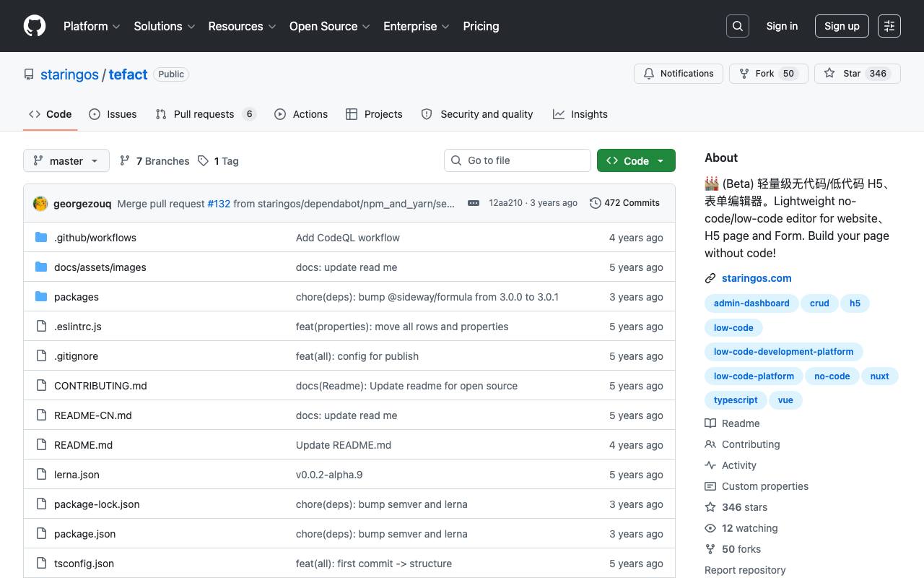Viewport: 924px width, 578px height.
Task: Click the book icon beside Readme
Action: click(710, 423)
